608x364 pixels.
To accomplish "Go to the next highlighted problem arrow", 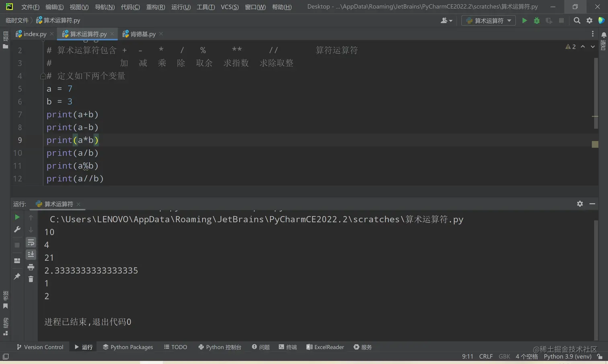I will pyautogui.click(x=593, y=47).
